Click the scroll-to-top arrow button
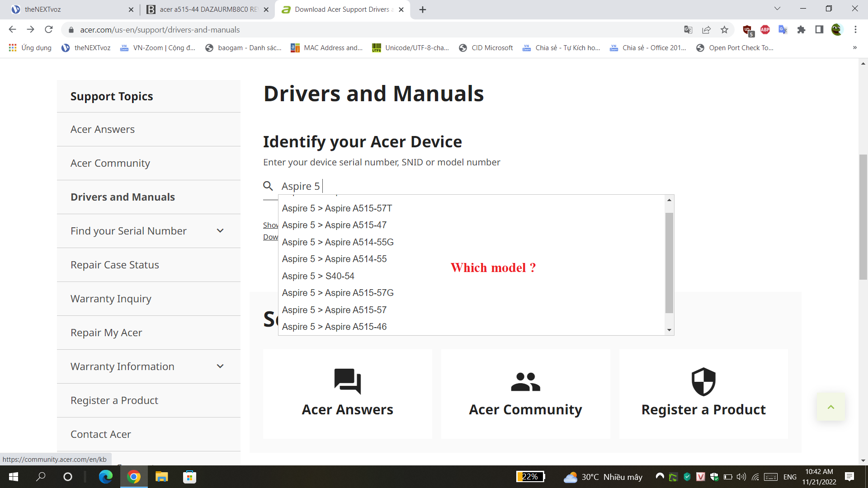 point(830,407)
